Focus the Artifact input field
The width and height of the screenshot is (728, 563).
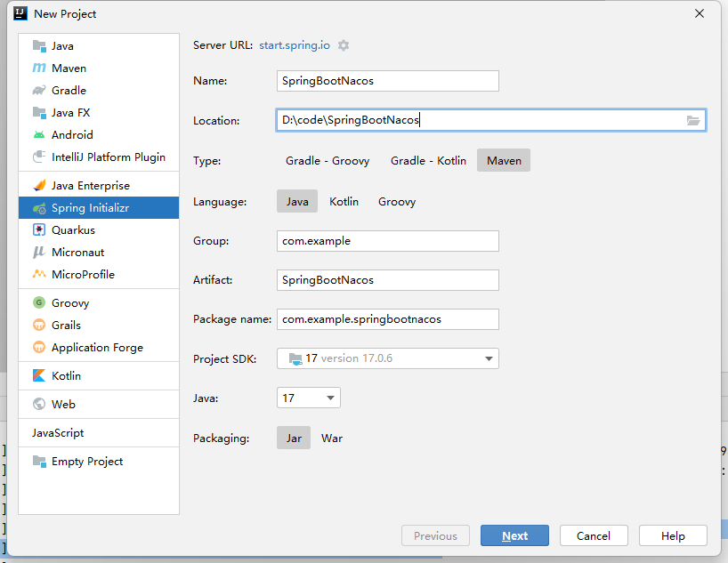pyautogui.click(x=388, y=280)
